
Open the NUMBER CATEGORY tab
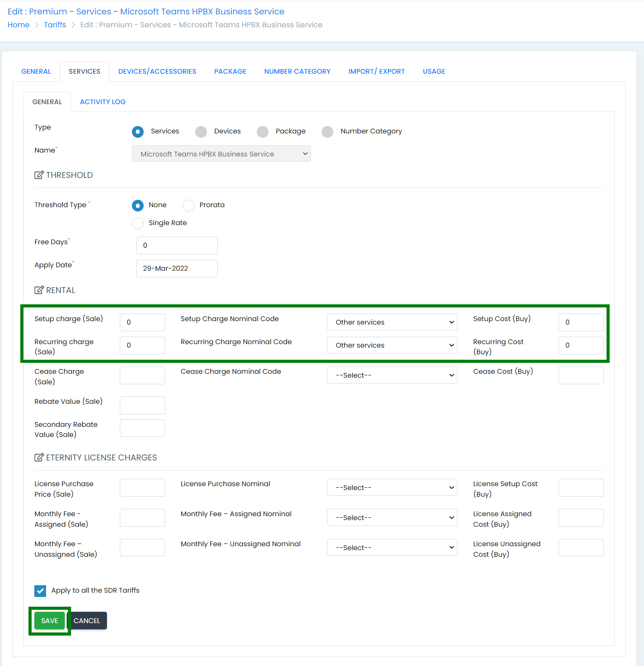[x=297, y=71]
